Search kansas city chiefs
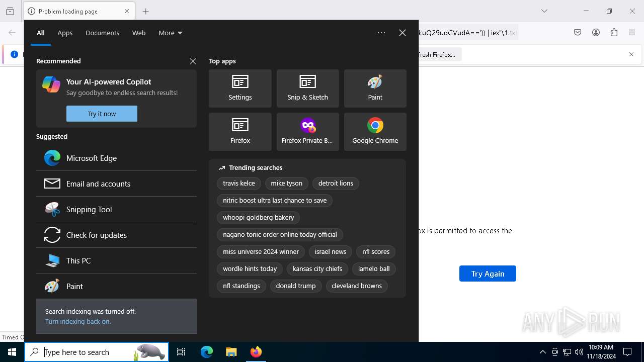This screenshot has height=362, width=644. pos(317,268)
